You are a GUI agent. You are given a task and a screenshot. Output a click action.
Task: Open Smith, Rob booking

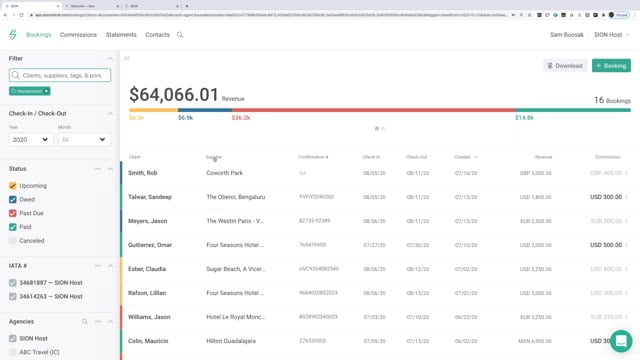tap(142, 173)
